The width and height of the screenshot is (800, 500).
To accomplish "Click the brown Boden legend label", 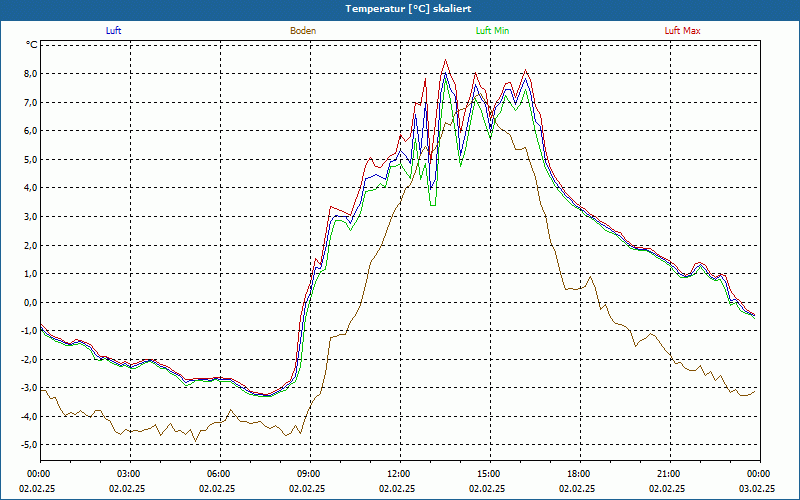I will [x=303, y=31].
